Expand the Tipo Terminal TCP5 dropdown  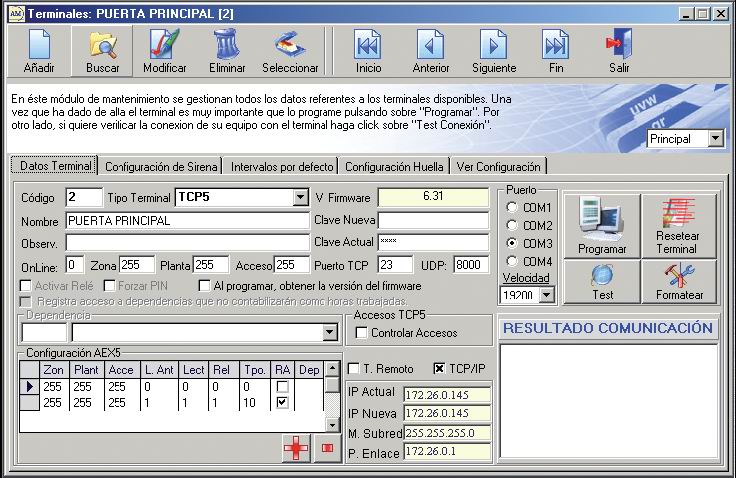pyautogui.click(x=300, y=197)
